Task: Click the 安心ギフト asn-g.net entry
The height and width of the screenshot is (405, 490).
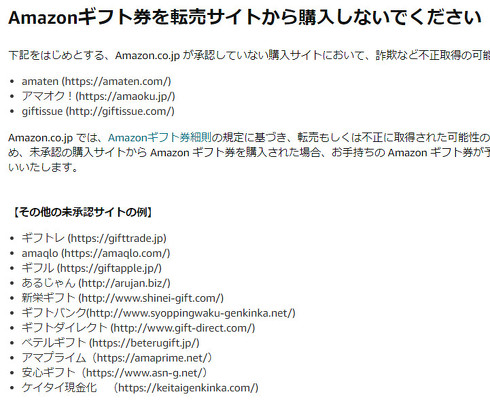Action: (114, 373)
